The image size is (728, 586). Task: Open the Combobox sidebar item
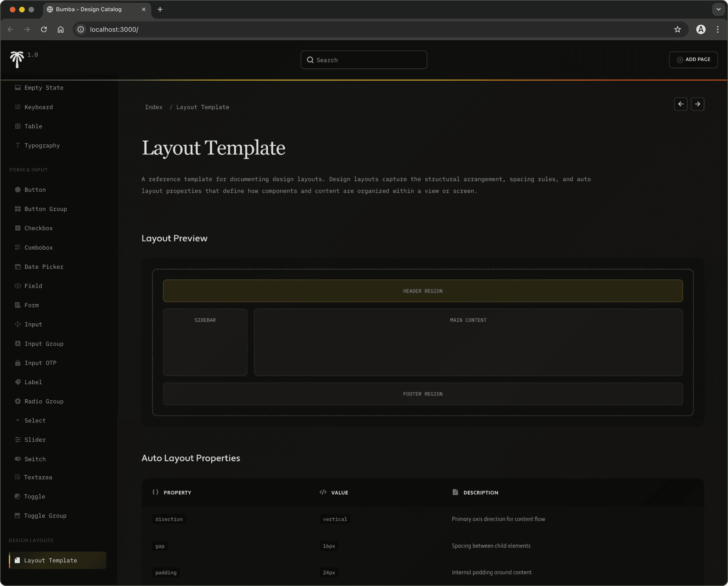[38, 248]
